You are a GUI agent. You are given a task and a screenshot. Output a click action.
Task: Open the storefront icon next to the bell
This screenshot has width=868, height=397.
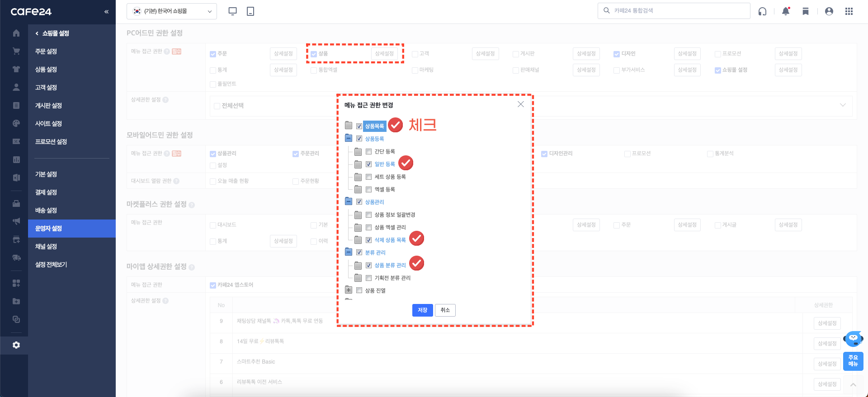[806, 11]
